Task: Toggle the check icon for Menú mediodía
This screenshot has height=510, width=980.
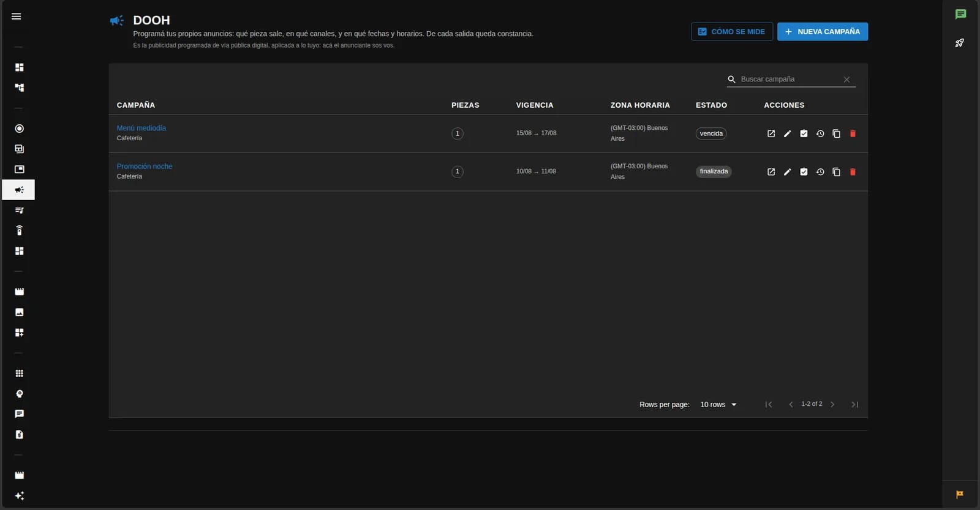Action: point(804,133)
